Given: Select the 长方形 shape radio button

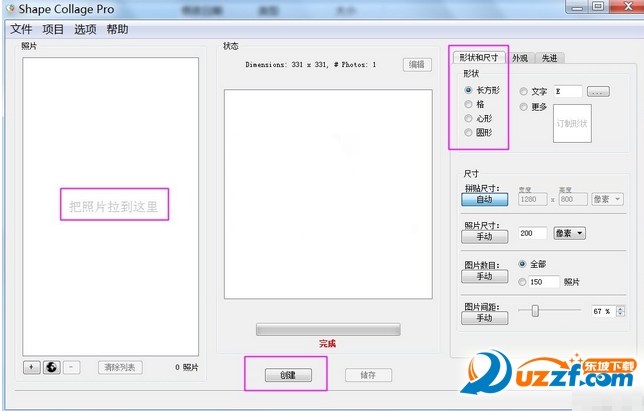Looking at the screenshot, I should tap(468, 90).
